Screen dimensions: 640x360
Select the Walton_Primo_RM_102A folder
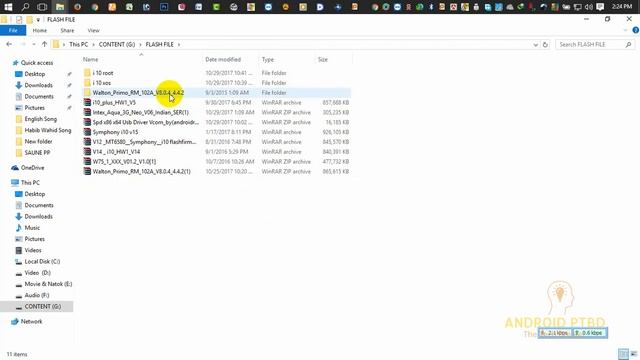click(138, 93)
